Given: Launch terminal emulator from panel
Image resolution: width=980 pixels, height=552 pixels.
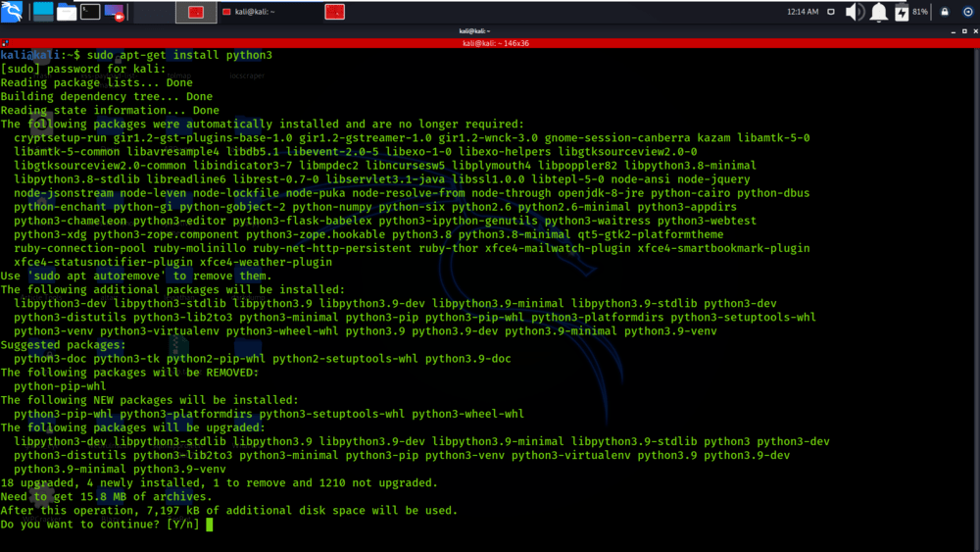Looking at the screenshot, I should point(90,11).
